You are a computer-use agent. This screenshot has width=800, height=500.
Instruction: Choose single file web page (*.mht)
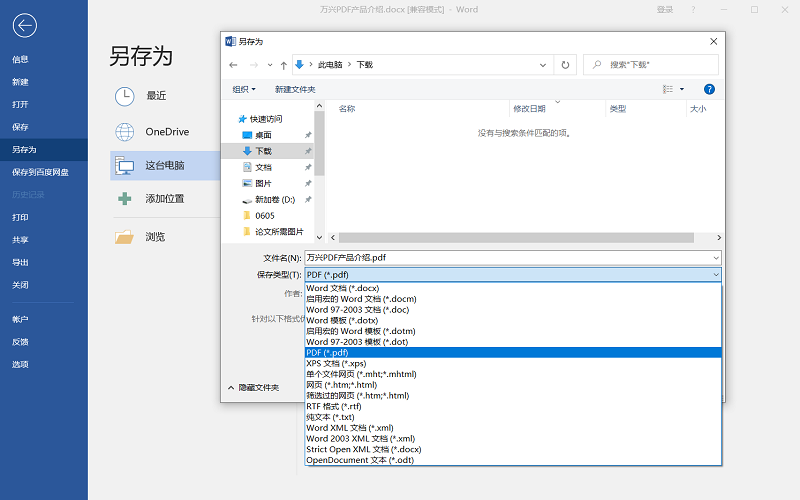pyautogui.click(x=513, y=374)
